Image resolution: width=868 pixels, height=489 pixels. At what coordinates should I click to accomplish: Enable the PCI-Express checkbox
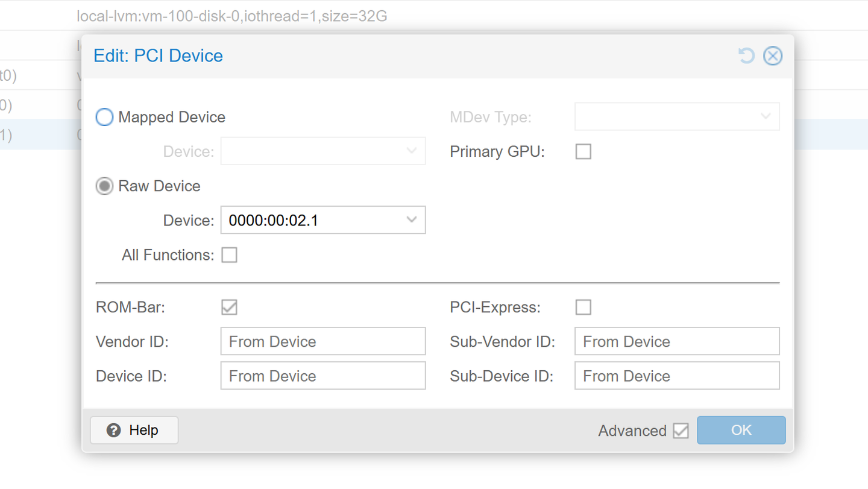[x=583, y=307]
